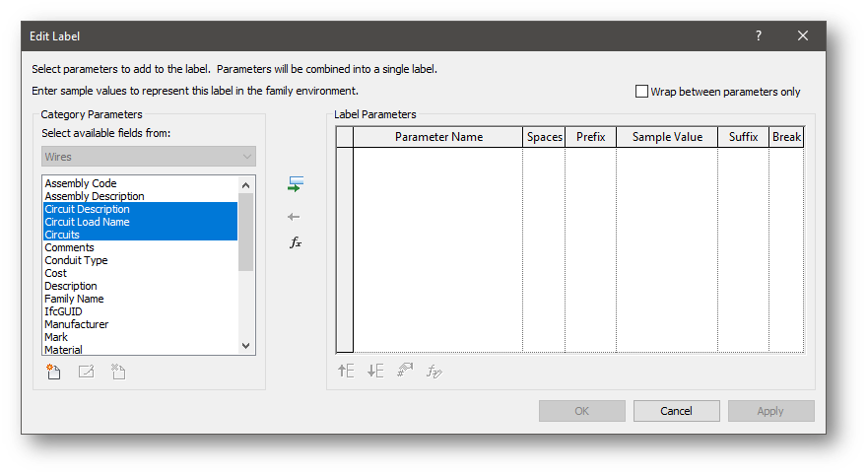Create new parameter icon under the list
The height and width of the screenshot is (476, 868).
tap(54, 372)
